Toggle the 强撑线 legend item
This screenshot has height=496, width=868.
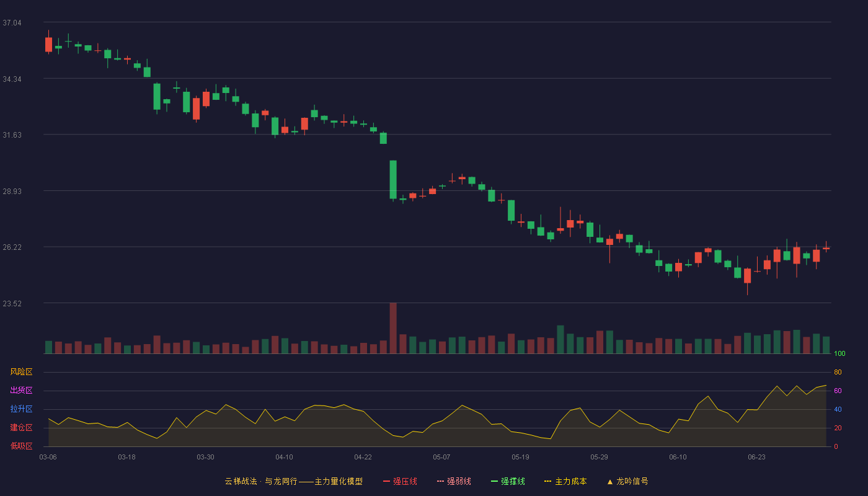point(508,481)
